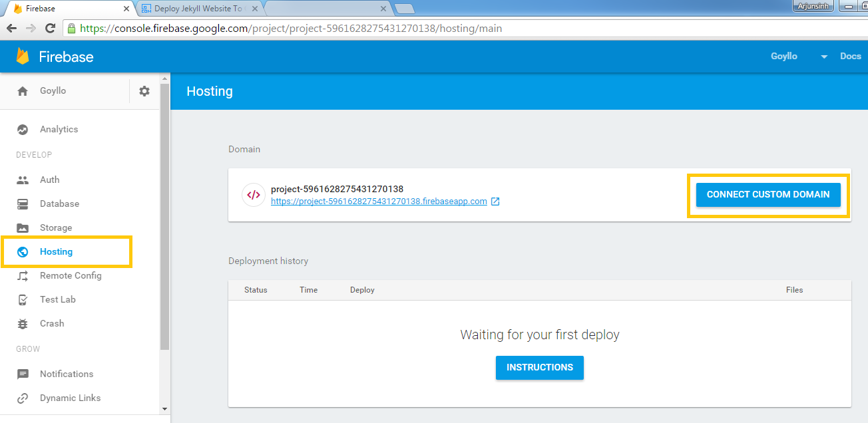Close the blank third browser tab

coord(383,9)
